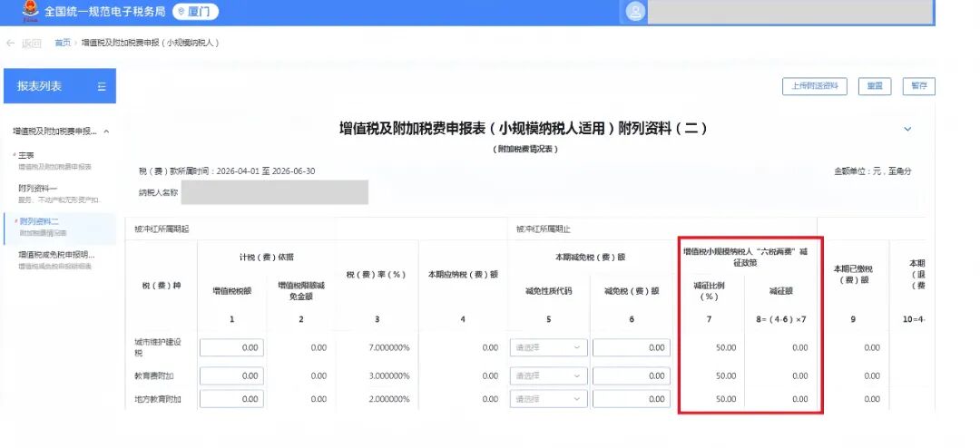
Task: Click the 被冲红所属期起 field label
Action: click(x=162, y=229)
